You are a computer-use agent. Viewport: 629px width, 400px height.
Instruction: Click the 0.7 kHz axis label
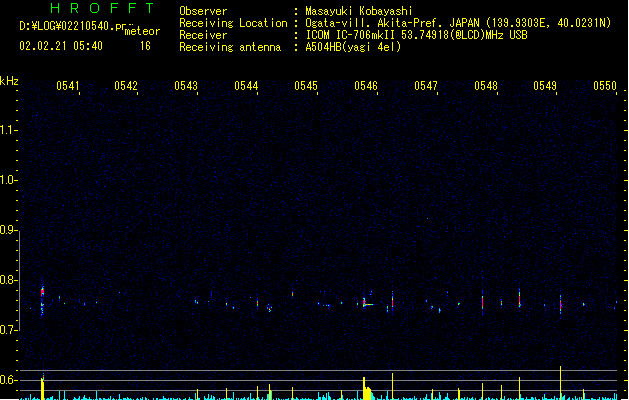7,330
